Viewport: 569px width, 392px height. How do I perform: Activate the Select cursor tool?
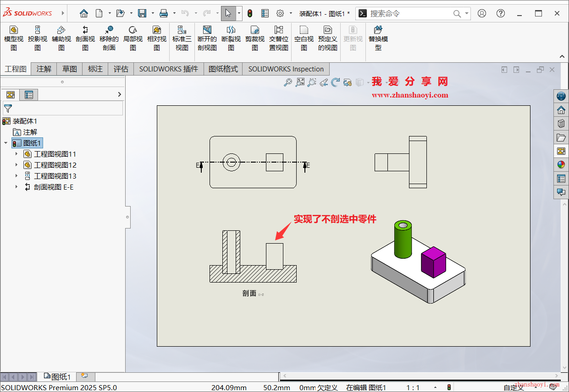tap(228, 13)
